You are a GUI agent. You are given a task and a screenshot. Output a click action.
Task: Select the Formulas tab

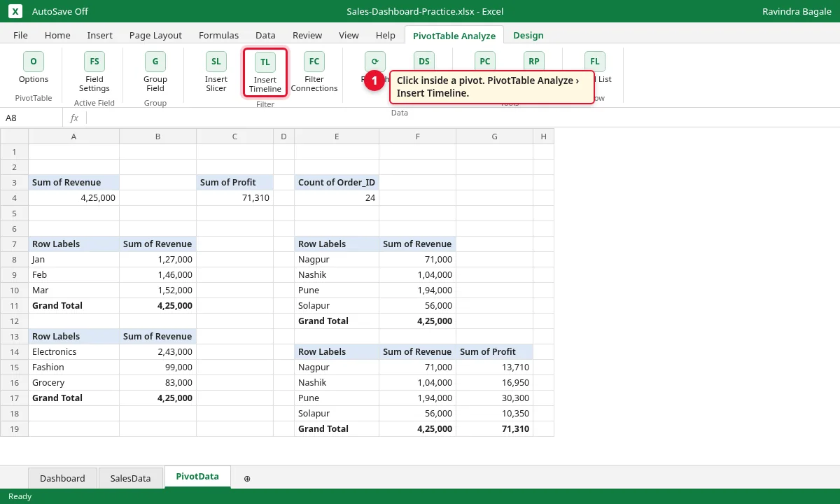tap(218, 35)
